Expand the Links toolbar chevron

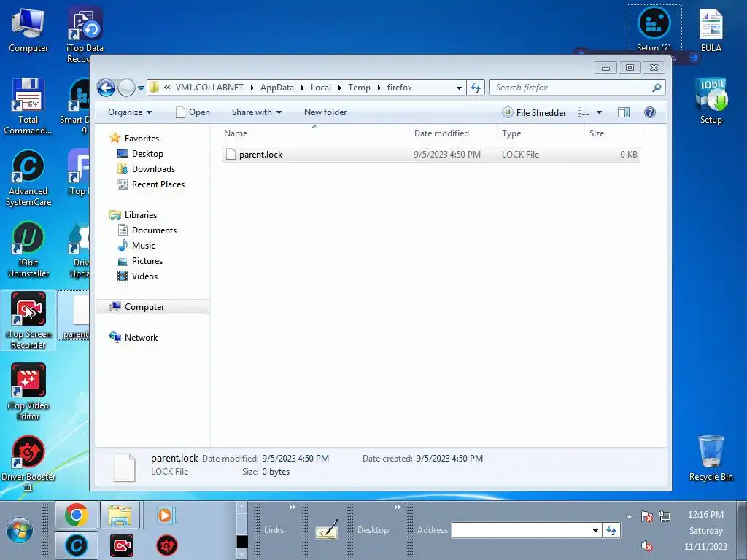(292, 507)
